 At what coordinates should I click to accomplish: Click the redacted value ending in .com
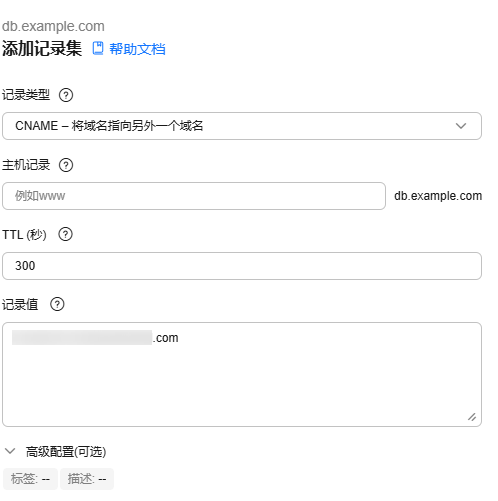(95, 338)
